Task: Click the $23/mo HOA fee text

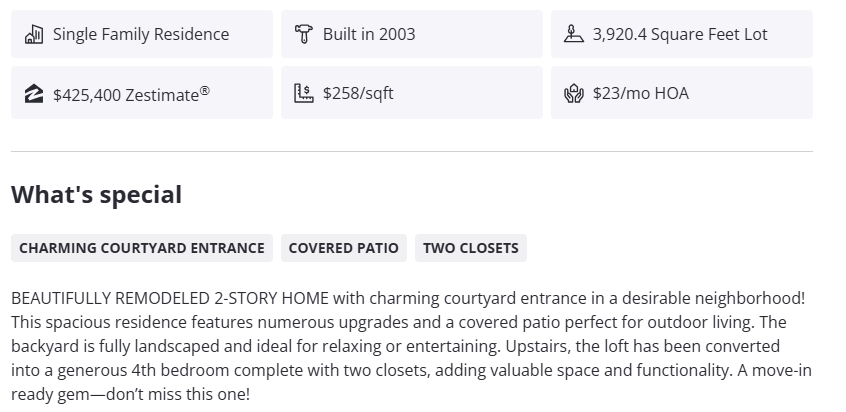Action: click(640, 94)
